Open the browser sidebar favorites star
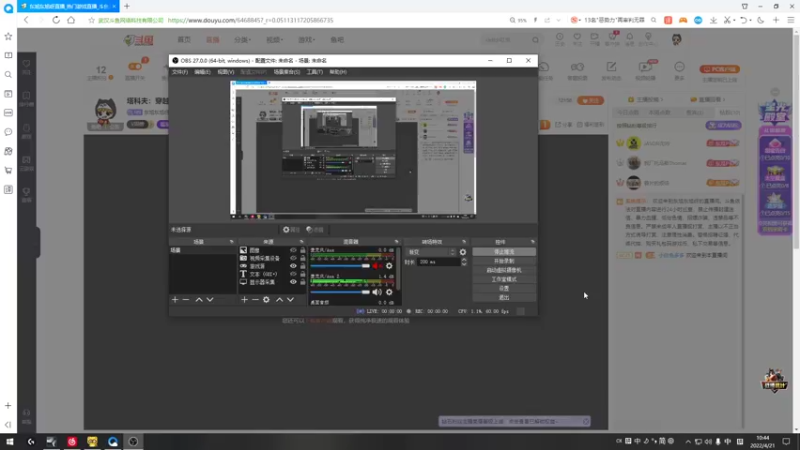Screen dimensions: 800x450 [8, 36]
